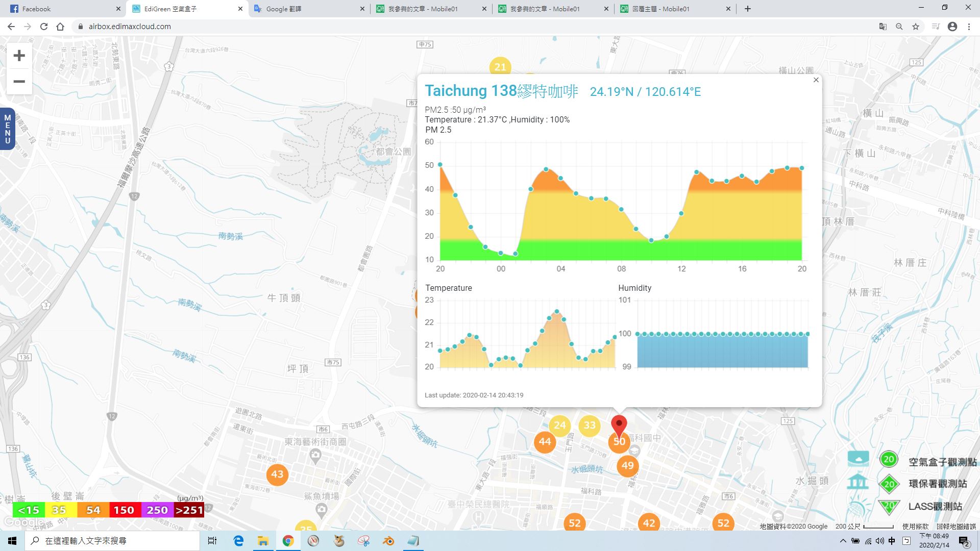Click the orange 49 sensor marker
This screenshot has width=980, height=551.
click(x=627, y=465)
